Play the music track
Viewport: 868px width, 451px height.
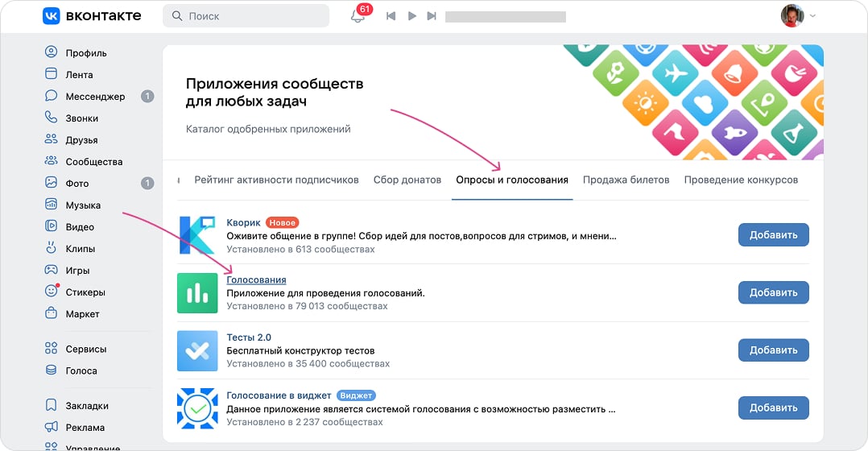tap(412, 16)
